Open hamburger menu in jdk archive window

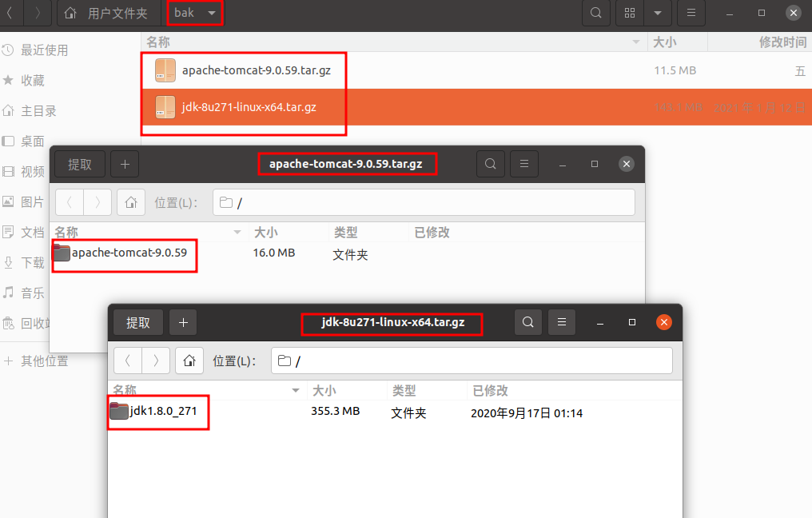[x=562, y=322]
